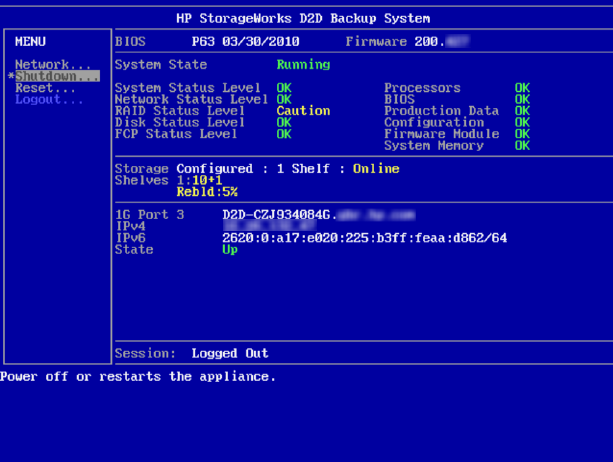Click the System State label

(161, 64)
